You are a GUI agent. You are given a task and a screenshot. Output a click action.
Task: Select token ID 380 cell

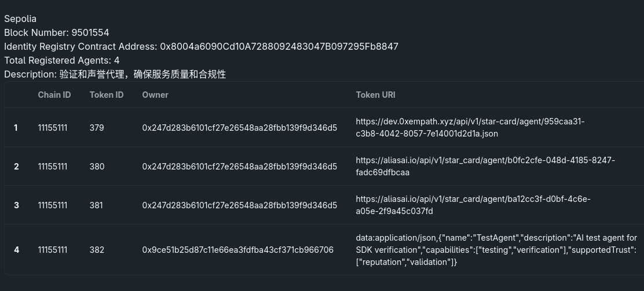[97, 167]
